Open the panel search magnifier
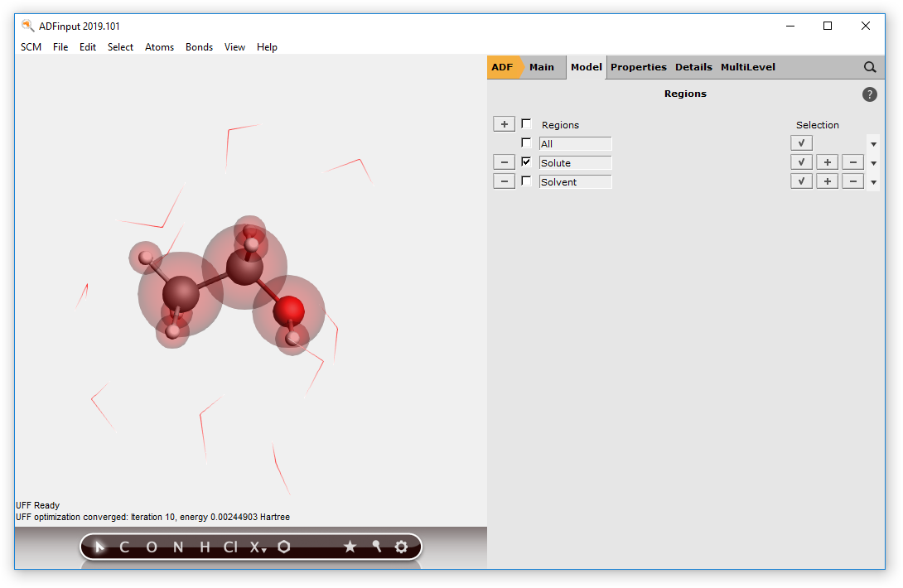 tap(870, 67)
